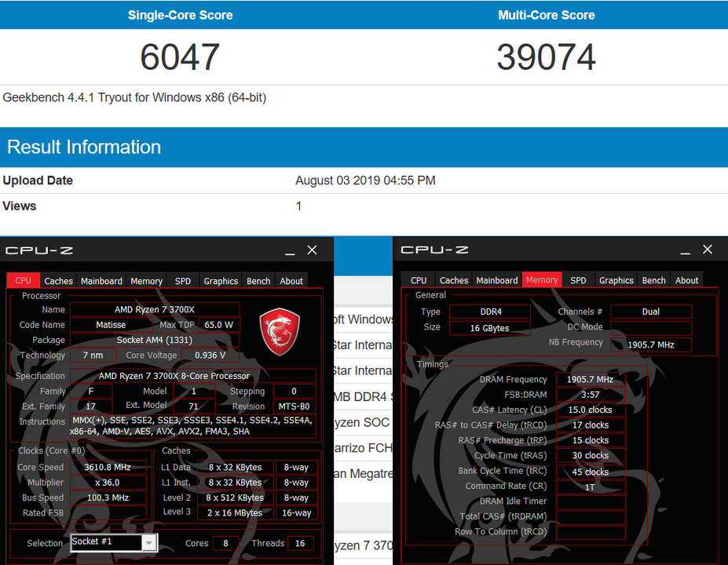Viewport: 728px width, 565px height.
Task: Select About tab in right CPU-Z window
Action: [686, 280]
